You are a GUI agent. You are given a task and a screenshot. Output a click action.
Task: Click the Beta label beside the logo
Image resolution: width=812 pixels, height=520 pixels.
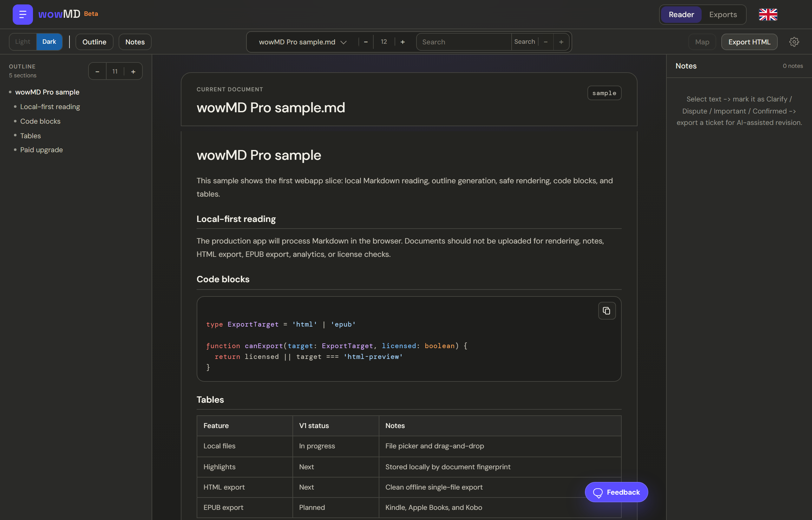91,14
